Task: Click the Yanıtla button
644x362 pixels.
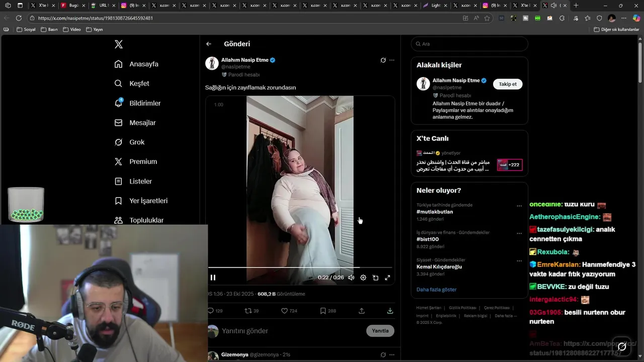Action: (x=380, y=331)
